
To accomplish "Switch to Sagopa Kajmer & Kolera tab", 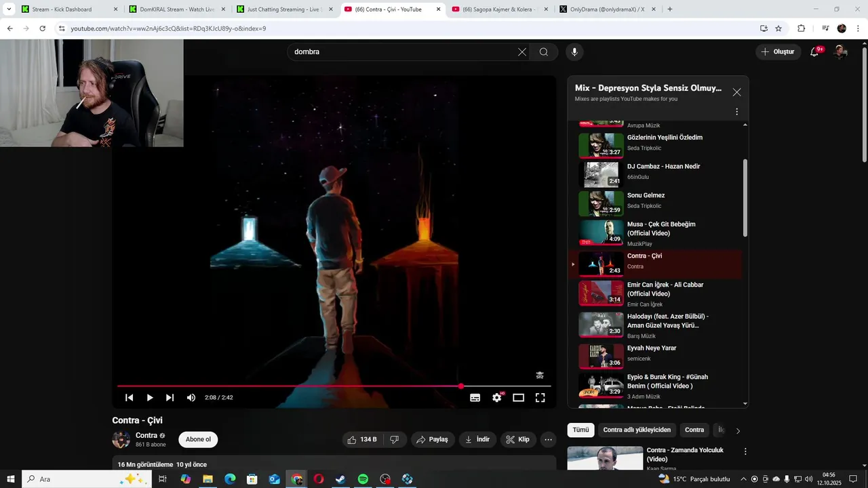I will [500, 9].
